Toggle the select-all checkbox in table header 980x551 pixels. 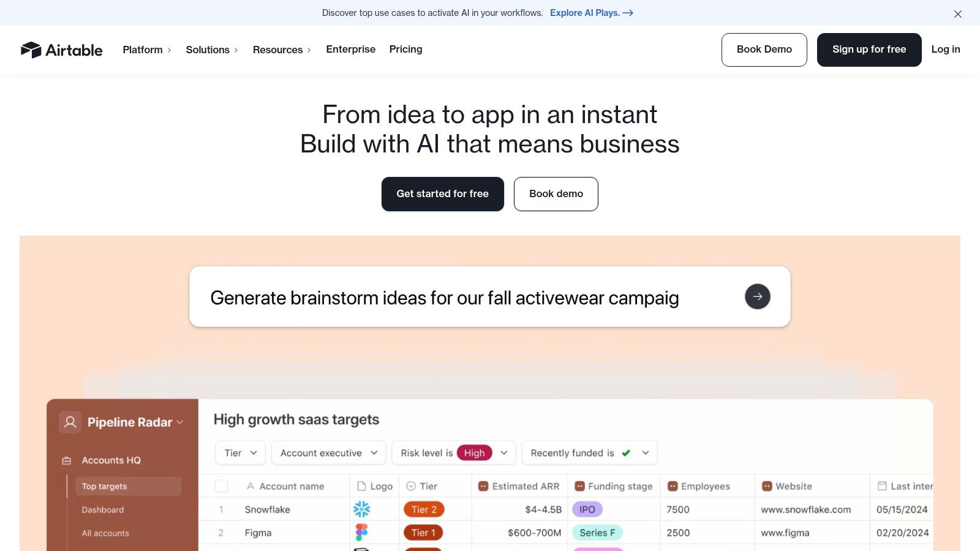pos(222,486)
